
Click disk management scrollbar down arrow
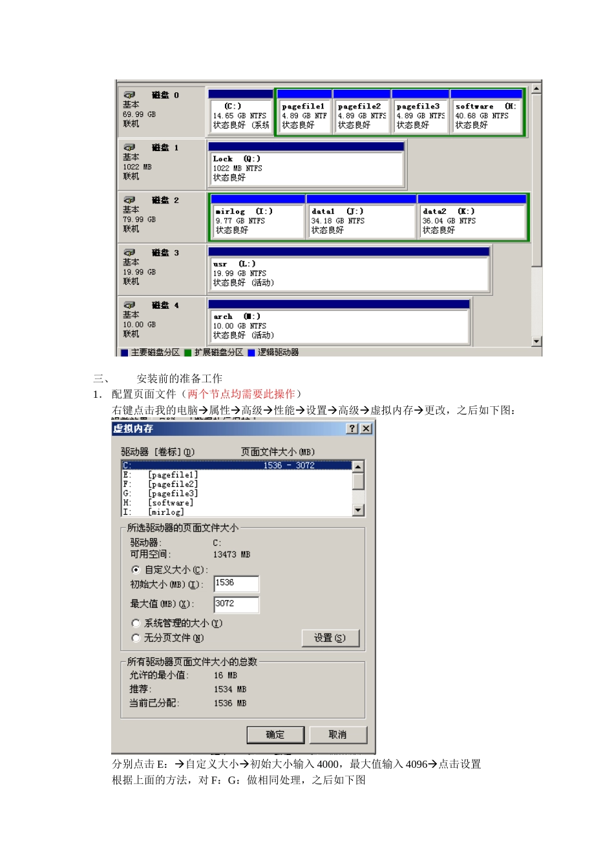click(536, 341)
